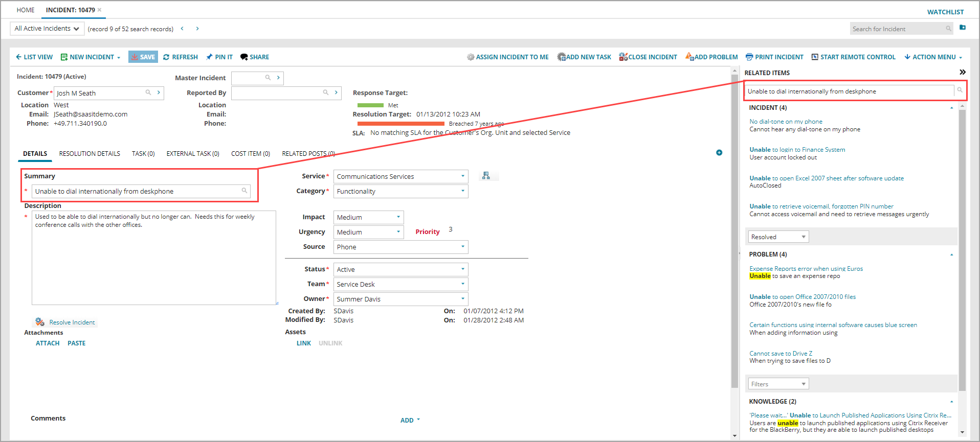The height and width of the screenshot is (442, 980).
Task: Click the watchlist folder icon at top right
Action: pos(963,28)
